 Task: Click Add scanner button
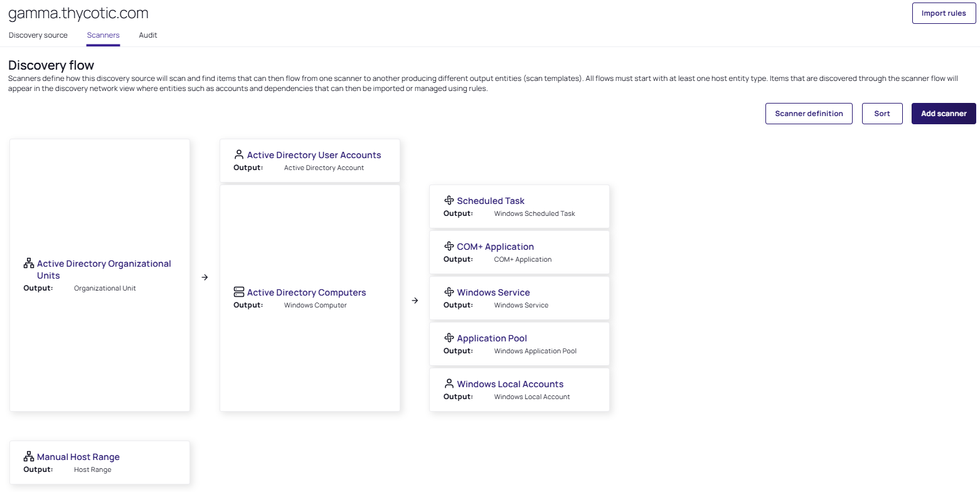pyautogui.click(x=944, y=114)
